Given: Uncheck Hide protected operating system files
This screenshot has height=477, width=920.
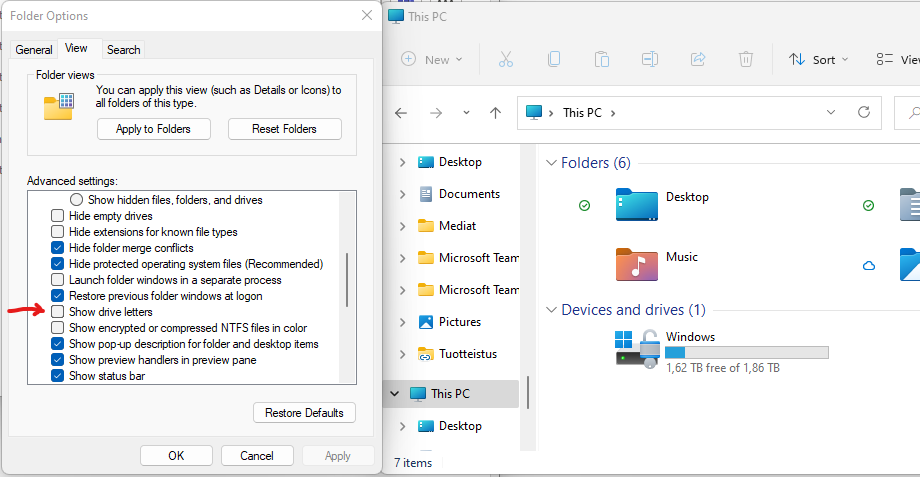Looking at the screenshot, I should pos(58,264).
